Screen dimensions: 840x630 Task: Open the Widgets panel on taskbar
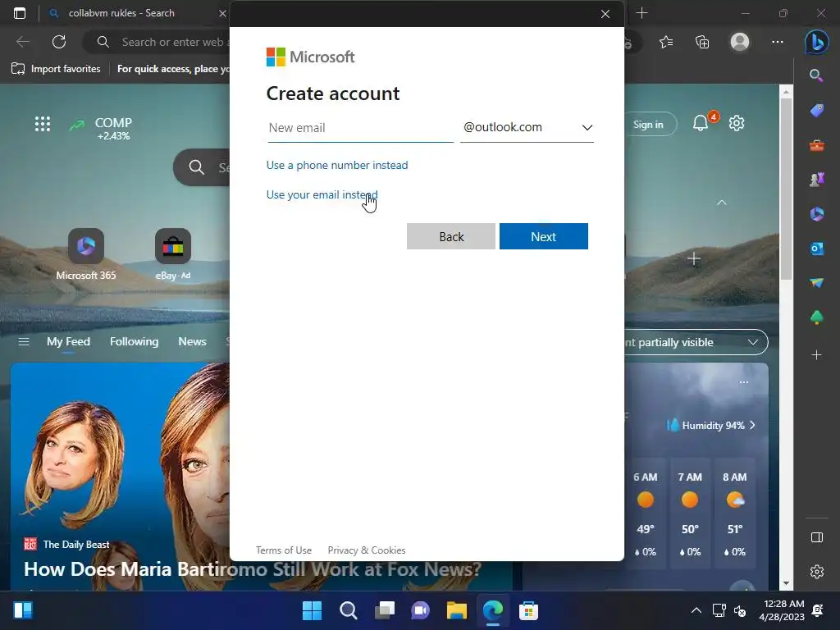pos(23,610)
